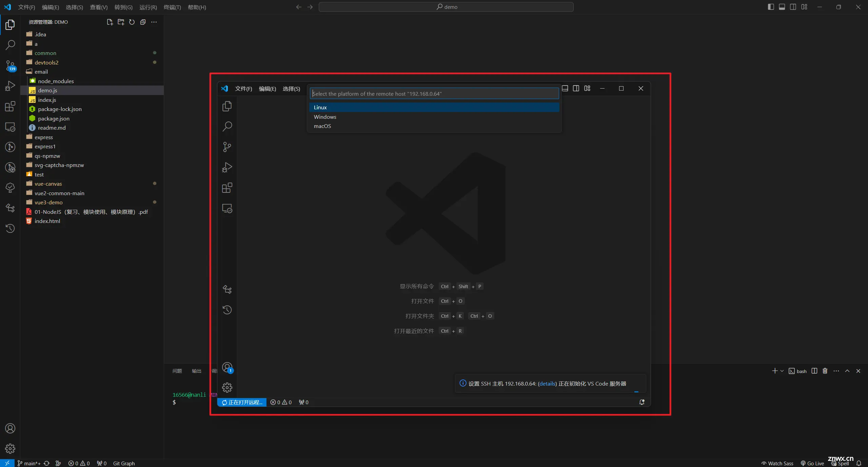The height and width of the screenshot is (467, 868).
Task: Open explorer more actions ellipsis
Action: click(x=154, y=22)
